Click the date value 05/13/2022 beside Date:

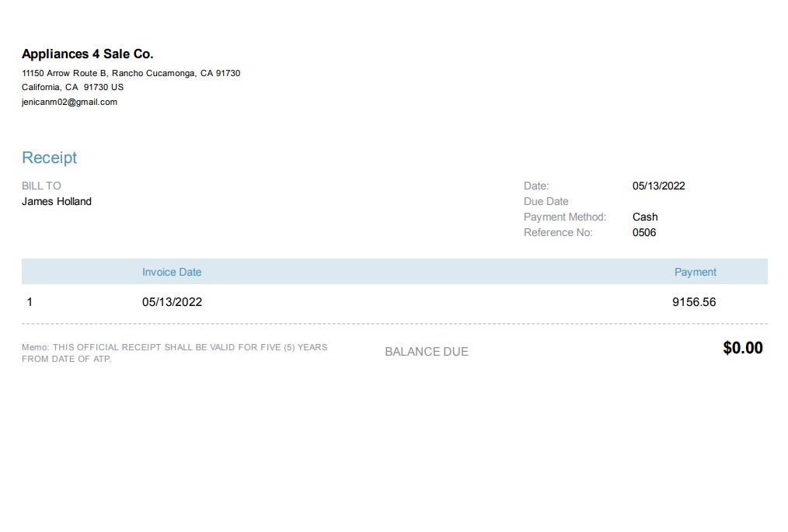point(658,186)
